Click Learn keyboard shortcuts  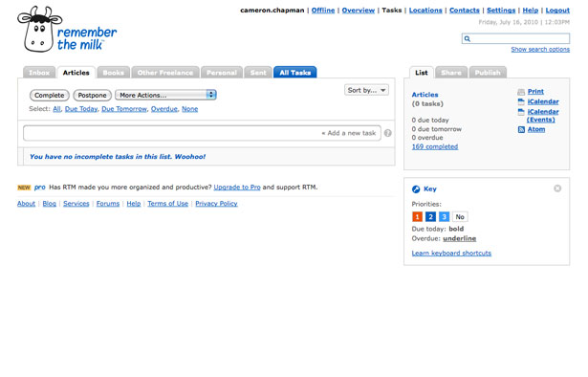pyautogui.click(x=451, y=254)
